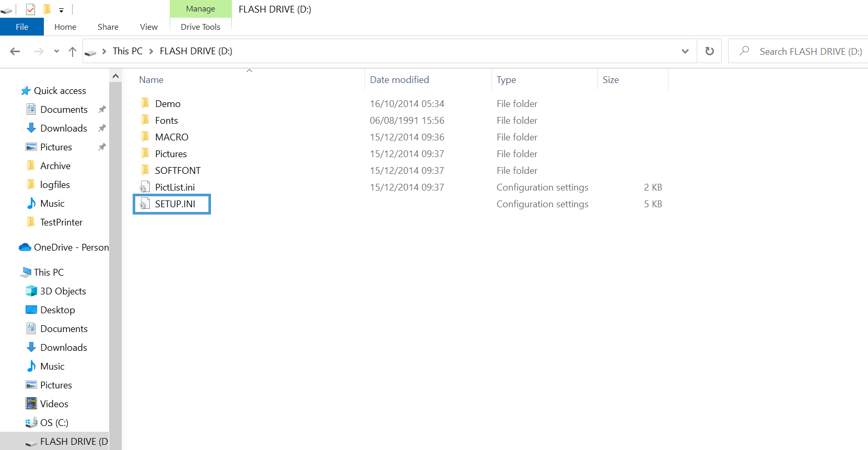Select the Pictures folder icon in file list
The width and height of the screenshot is (868, 450).
(x=145, y=153)
